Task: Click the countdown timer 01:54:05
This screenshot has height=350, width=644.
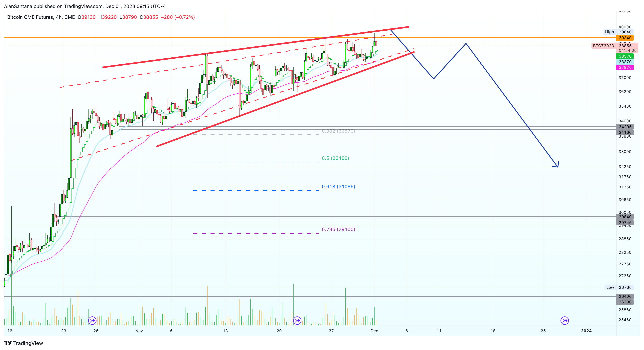Action: click(627, 51)
